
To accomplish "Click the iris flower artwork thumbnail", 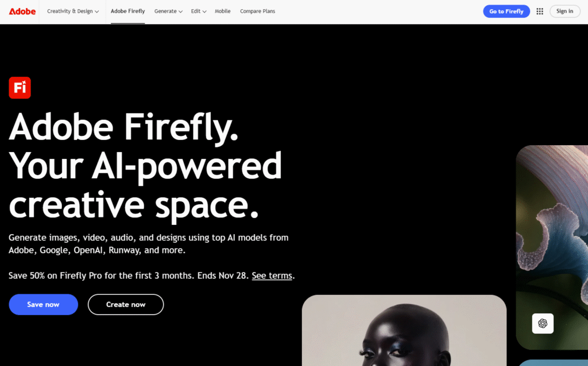I will coord(552,247).
